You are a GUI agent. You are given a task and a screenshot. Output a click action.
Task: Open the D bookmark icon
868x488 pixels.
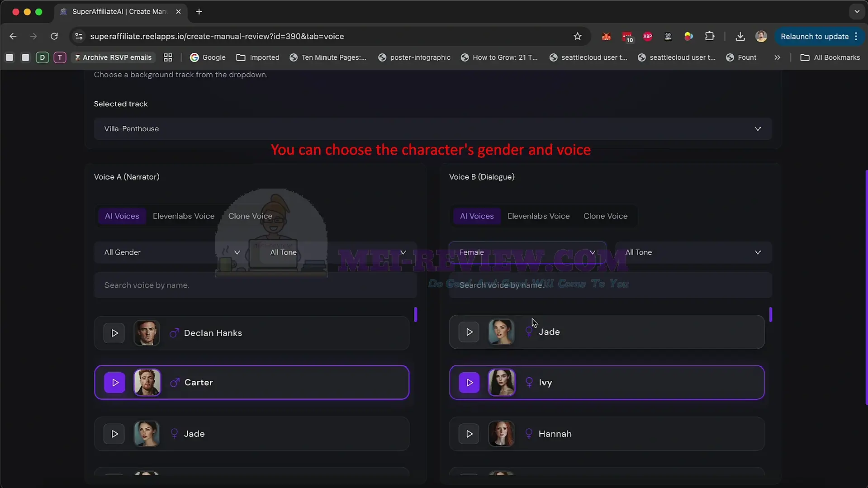click(x=42, y=57)
